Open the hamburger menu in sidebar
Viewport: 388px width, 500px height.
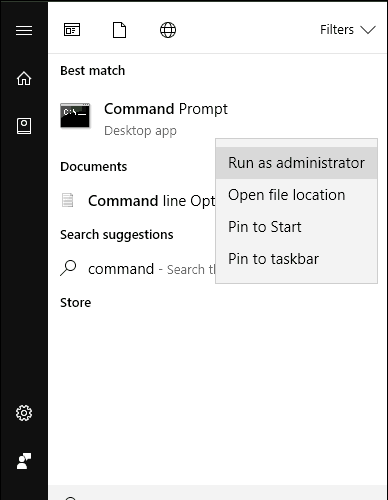[24, 30]
